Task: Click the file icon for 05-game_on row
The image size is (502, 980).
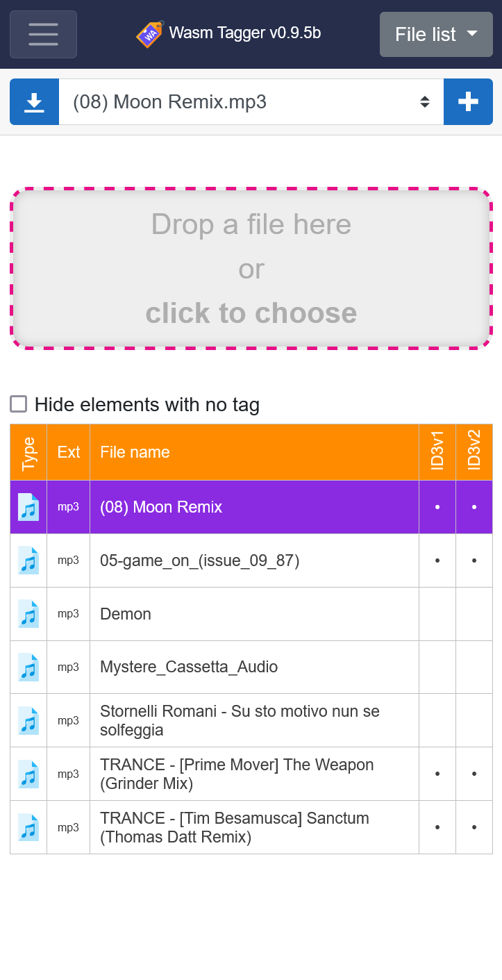Action: pos(28,560)
